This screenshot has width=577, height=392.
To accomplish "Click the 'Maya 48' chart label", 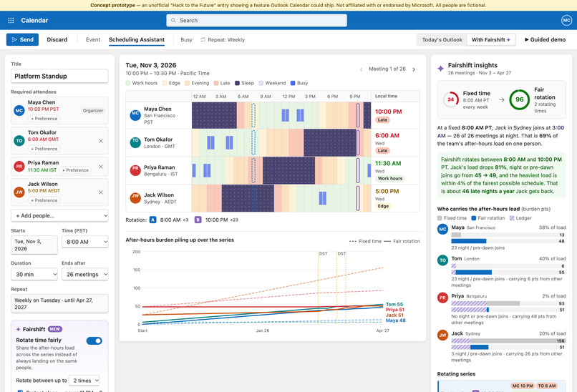I will [x=396, y=320].
